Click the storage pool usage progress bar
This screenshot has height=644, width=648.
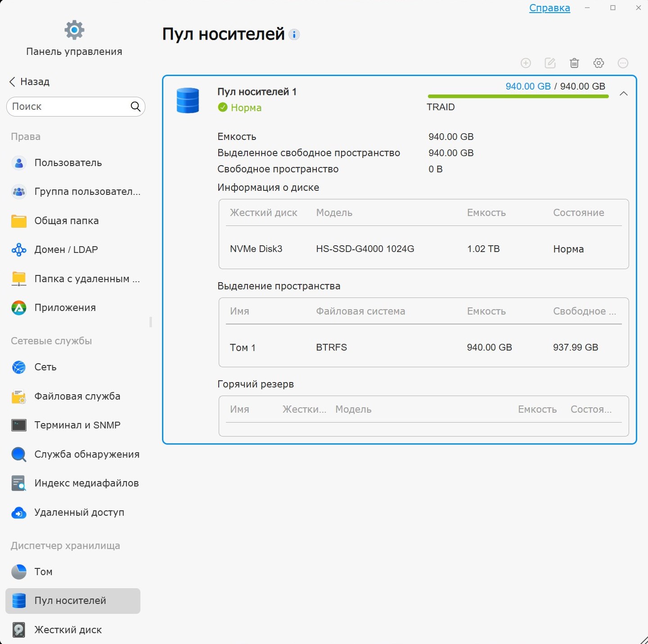click(x=518, y=96)
